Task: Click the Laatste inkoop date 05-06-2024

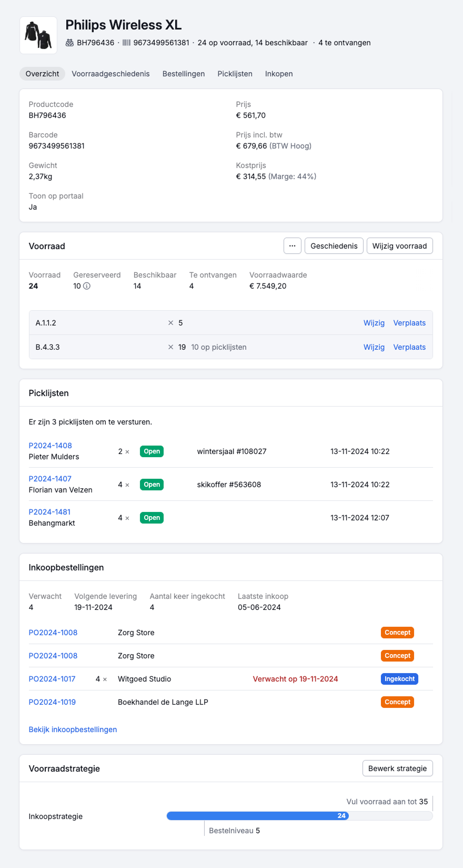Action: 259,607
